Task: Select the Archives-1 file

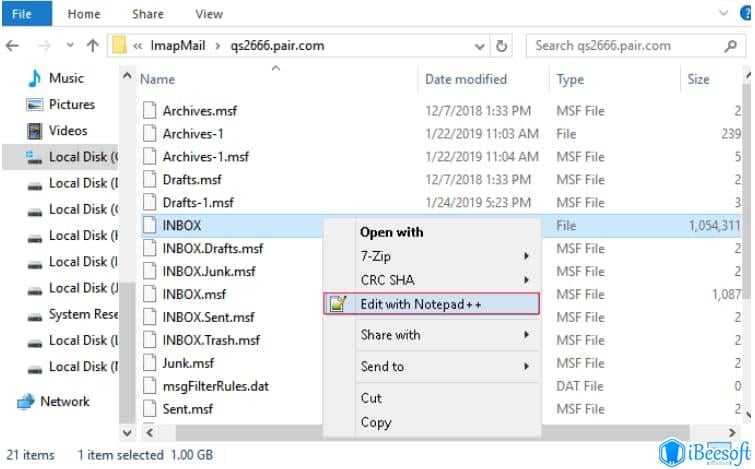Action: [193, 134]
